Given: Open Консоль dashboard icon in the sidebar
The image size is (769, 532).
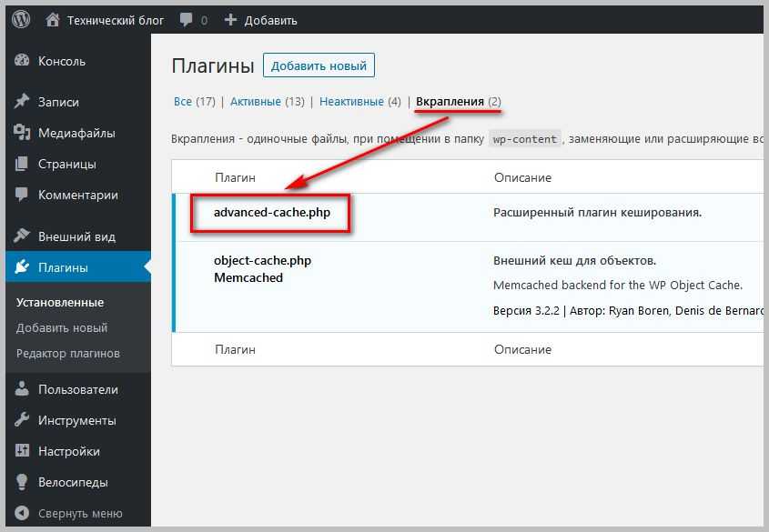Looking at the screenshot, I should pos(23,62).
